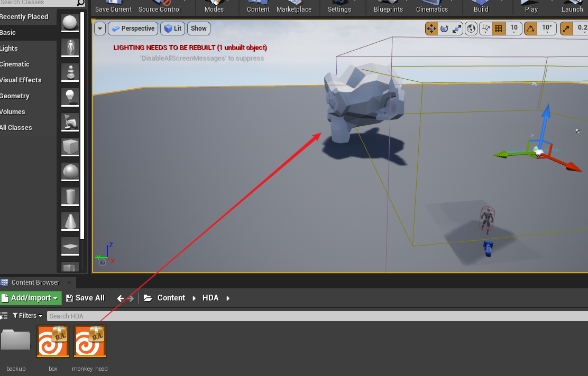Select the Lights placement category

coord(28,48)
